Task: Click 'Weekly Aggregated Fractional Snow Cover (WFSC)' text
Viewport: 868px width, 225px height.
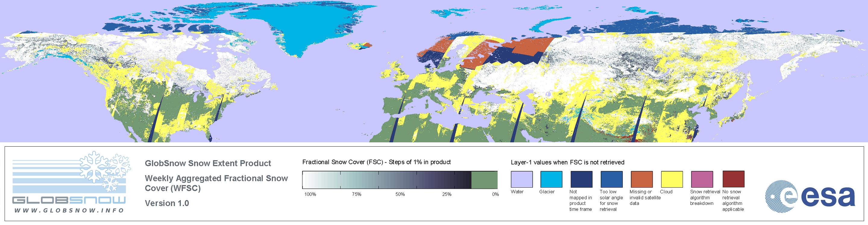Action: pos(216,183)
